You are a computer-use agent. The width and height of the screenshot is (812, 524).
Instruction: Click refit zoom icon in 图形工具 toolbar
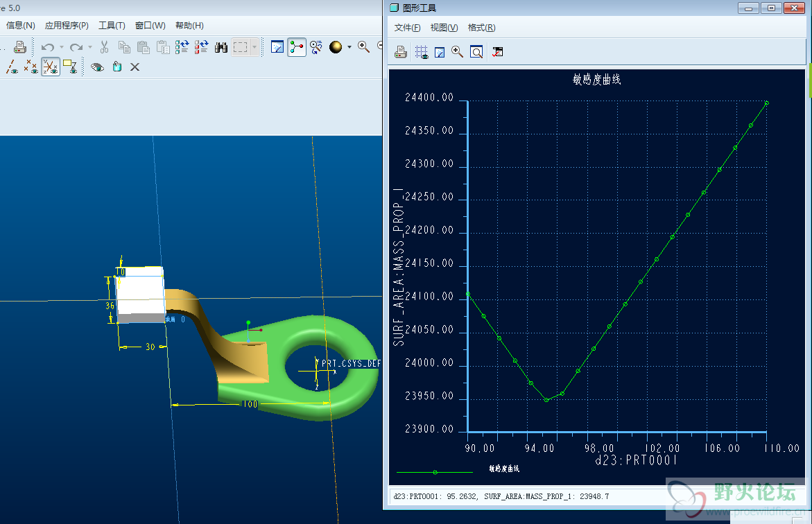[x=476, y=52]
